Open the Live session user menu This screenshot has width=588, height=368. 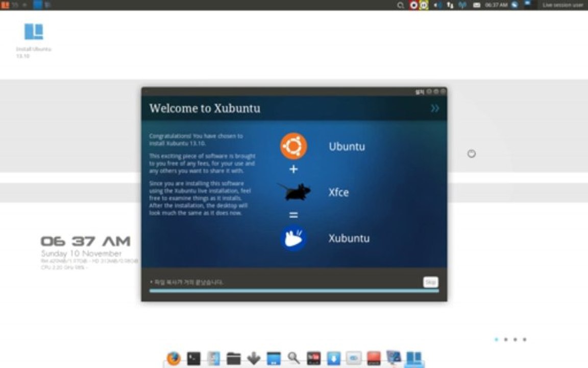[562, 5]
